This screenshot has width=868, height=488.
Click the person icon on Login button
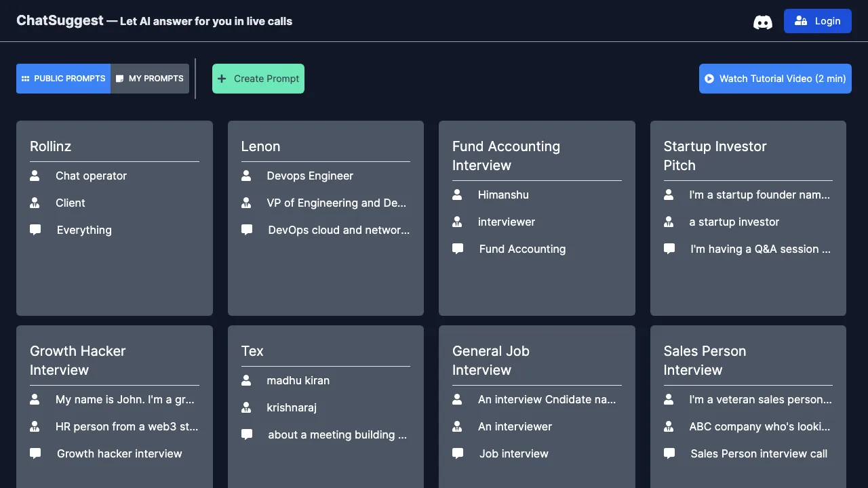click(x=802, y=21)
